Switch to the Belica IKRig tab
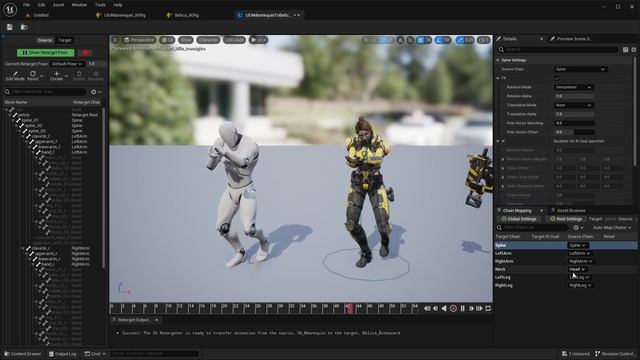Image resolution: width=640 pixels, height=360 pixels. click(x=186, y=15)
